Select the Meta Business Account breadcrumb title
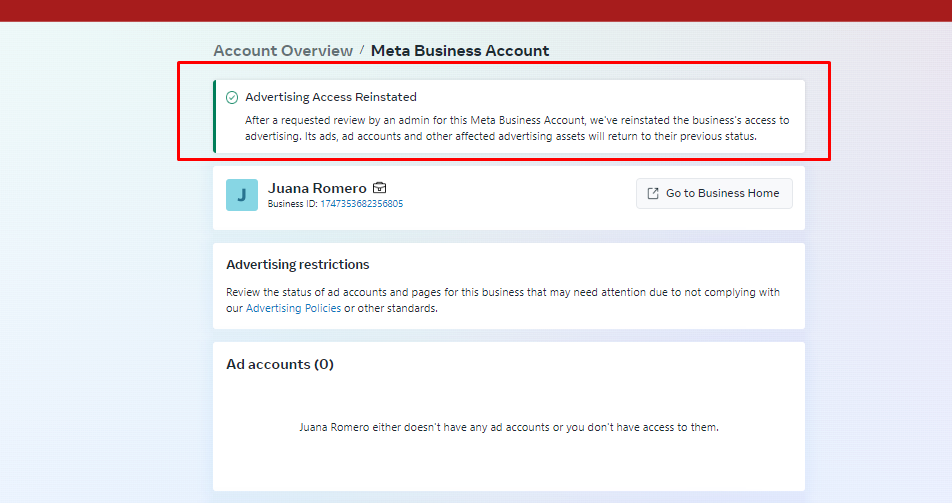This screenshot has width=952, height=503. (x=460, y=51)
